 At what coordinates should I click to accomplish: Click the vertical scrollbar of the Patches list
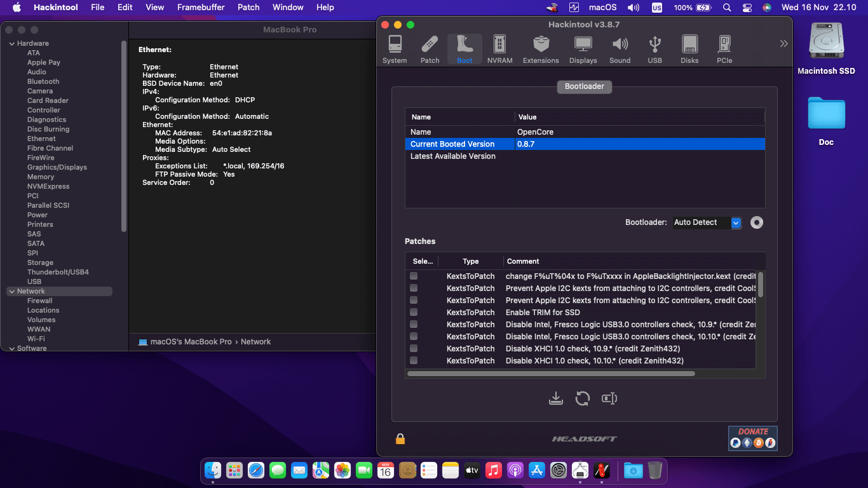click(761, 284)
